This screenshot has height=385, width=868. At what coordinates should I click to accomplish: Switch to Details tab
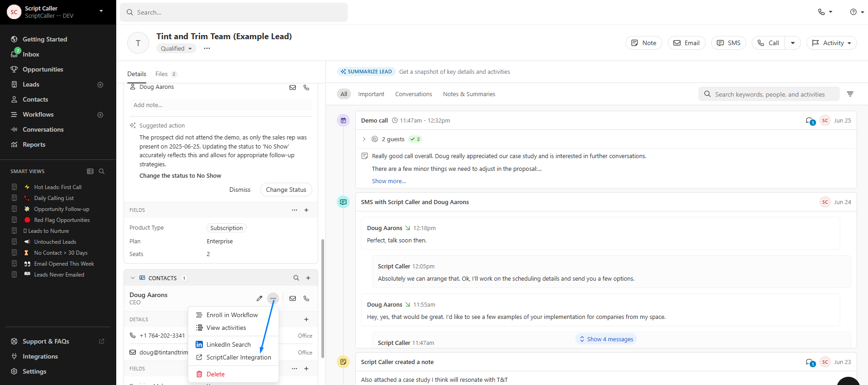[x=137, y=74]
